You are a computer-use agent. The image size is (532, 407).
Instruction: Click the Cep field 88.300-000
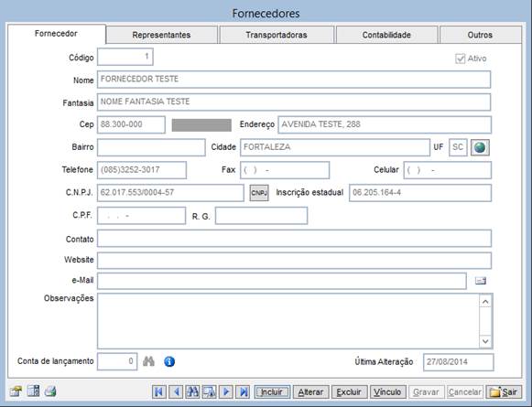pyautogui.click(x=131, y=124)
